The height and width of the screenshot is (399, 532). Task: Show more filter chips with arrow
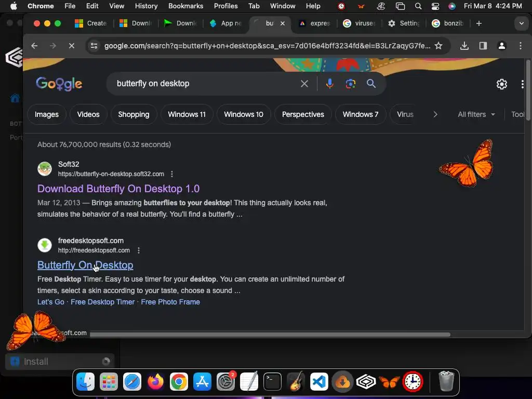(435, 114)
